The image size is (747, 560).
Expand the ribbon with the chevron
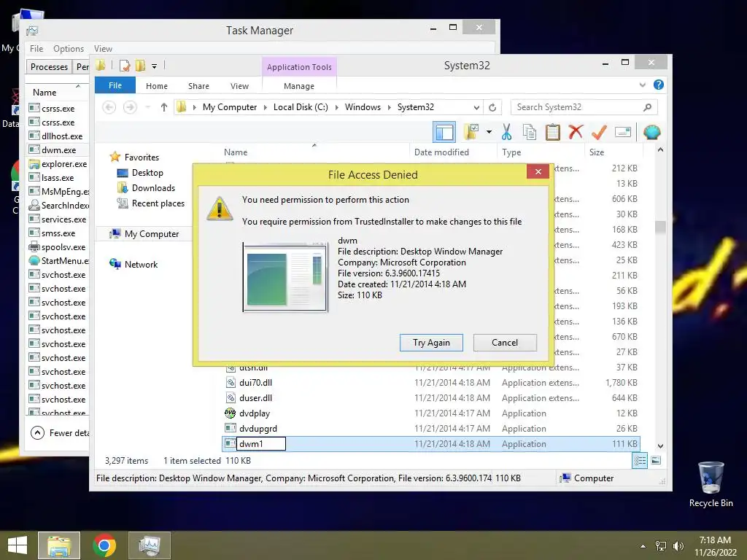click(642, 85)
